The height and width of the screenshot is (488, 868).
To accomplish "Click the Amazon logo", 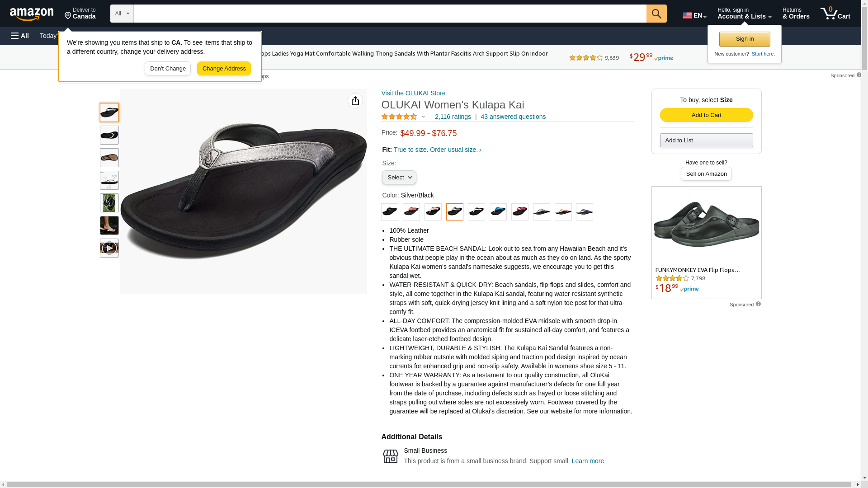I will (32, 14).
